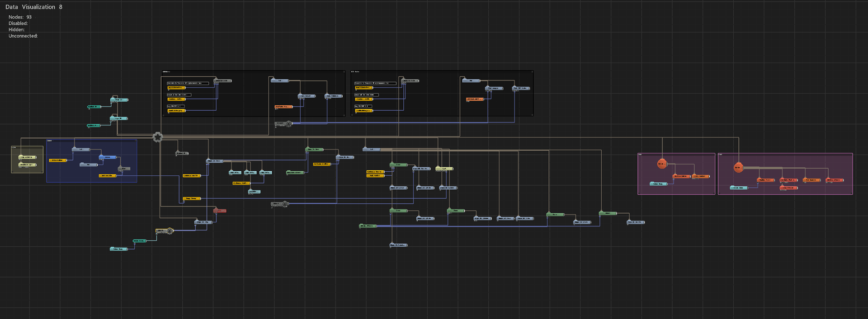Select the orange sphere node in right pink group
The width and height of the screenshot is (868, 319).
tap(738, 168)
